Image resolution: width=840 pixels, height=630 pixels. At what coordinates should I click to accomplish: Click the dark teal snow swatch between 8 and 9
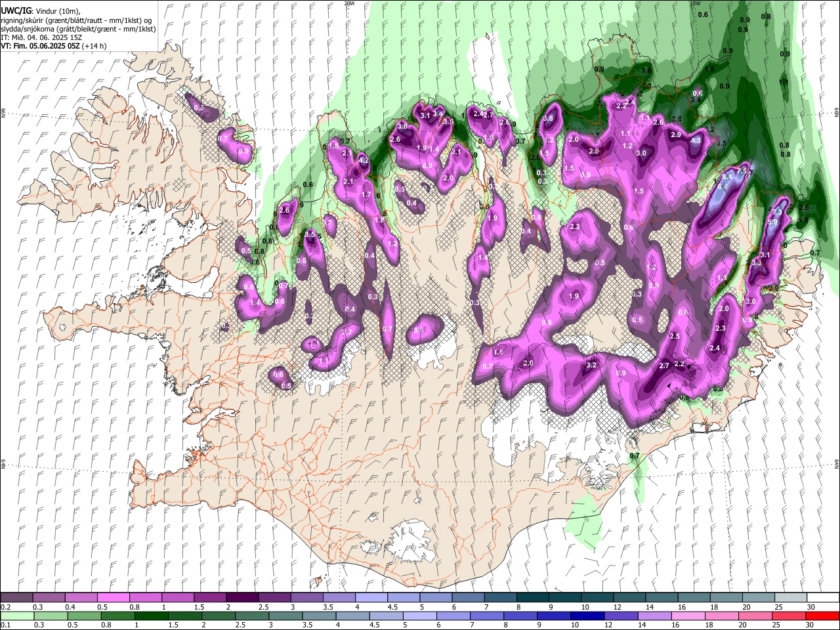(532, 598)
